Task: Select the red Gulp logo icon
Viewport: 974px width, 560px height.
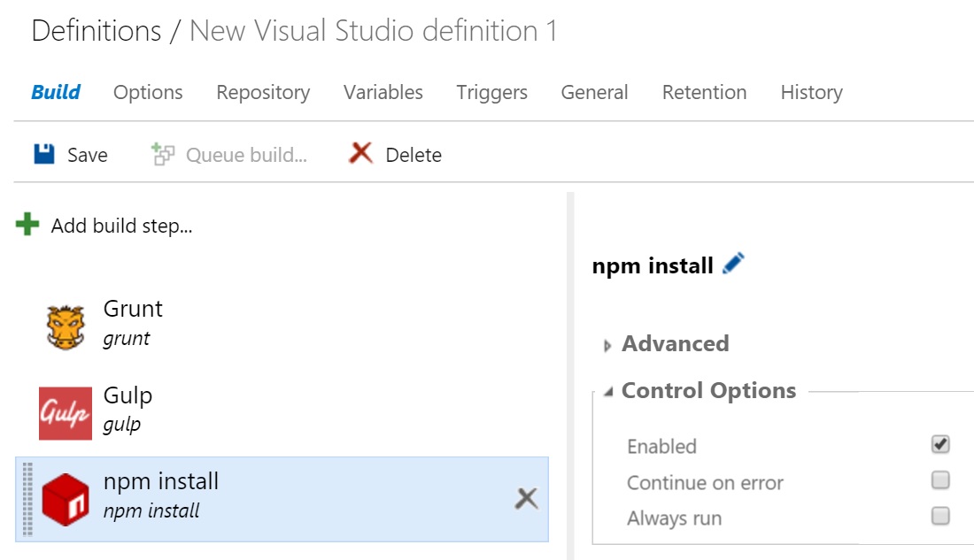Action: click(x=66, y=413)
